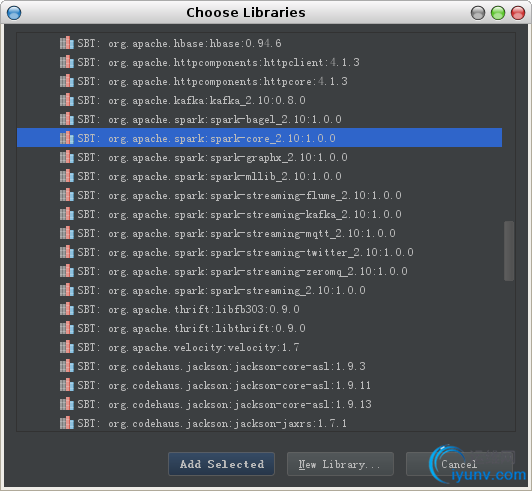Maximize the dialog with the green button
Viewport: 532px width, 491px height.
point(498,13)
